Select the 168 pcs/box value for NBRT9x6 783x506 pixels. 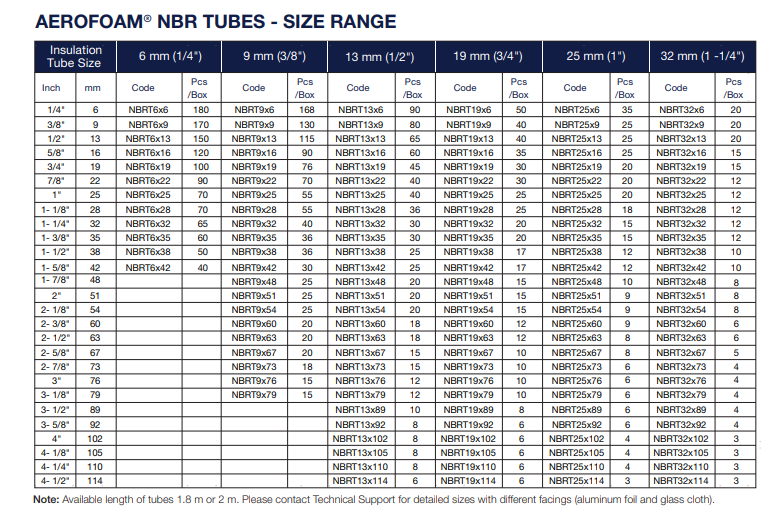coord(307,110)
